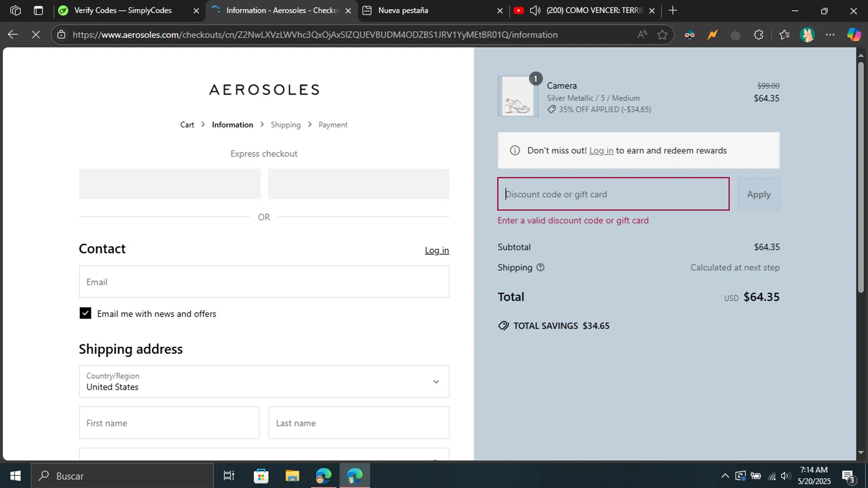Open Favorites list icon in toolbar
868x488 pixels.
(785, 35)
